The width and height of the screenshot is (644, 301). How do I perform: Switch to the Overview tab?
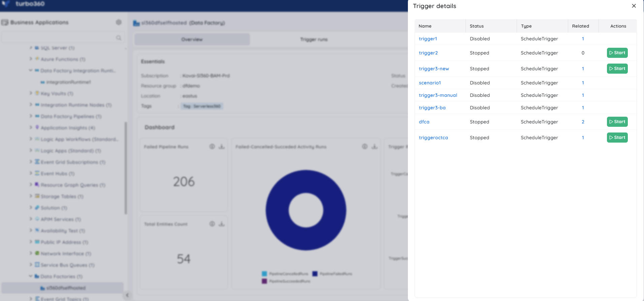click(192, 39)
